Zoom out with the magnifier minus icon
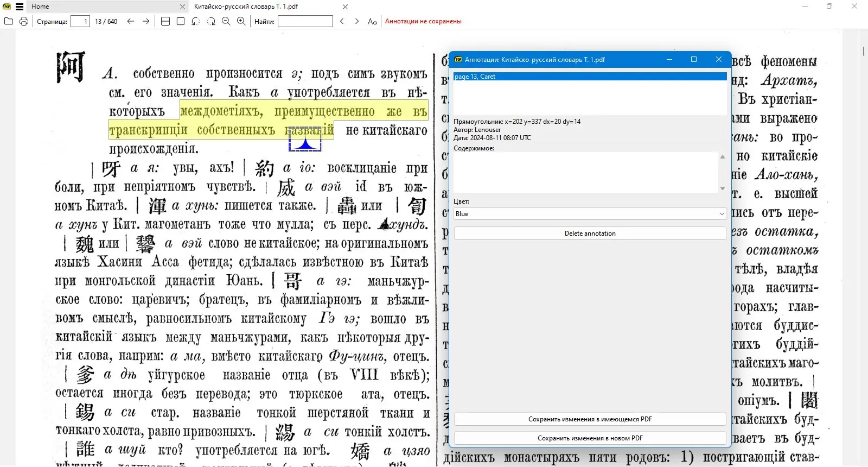This screenshot has width=868, height=467. pyautogui.click(x=226, y=21)
